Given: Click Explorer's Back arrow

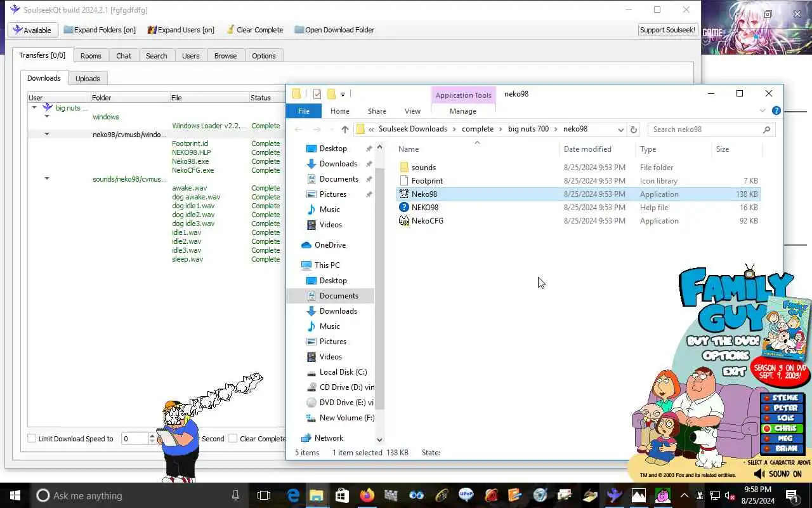Looking at the screenshot, I should tap(298, 129).
